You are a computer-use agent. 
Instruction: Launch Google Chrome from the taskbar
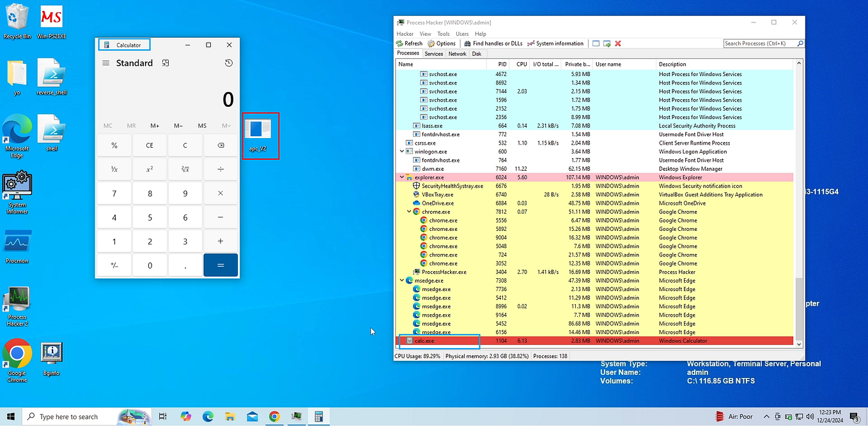pyautogui.click(x=274, y=416)
